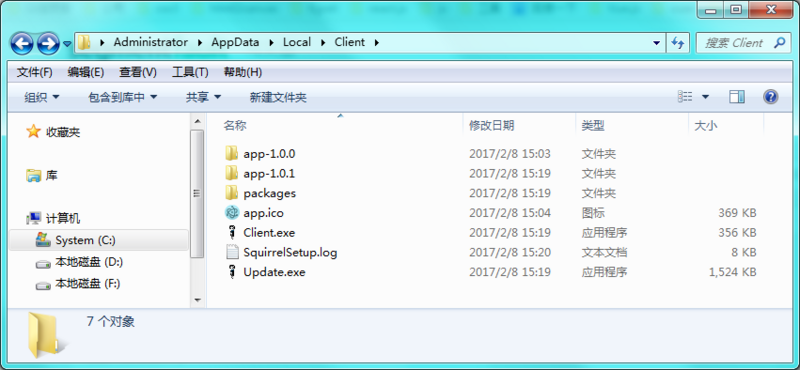Click navigation pane scroll up arrow
This screenshot has width=800, height=370.
[x=197, y=121]
